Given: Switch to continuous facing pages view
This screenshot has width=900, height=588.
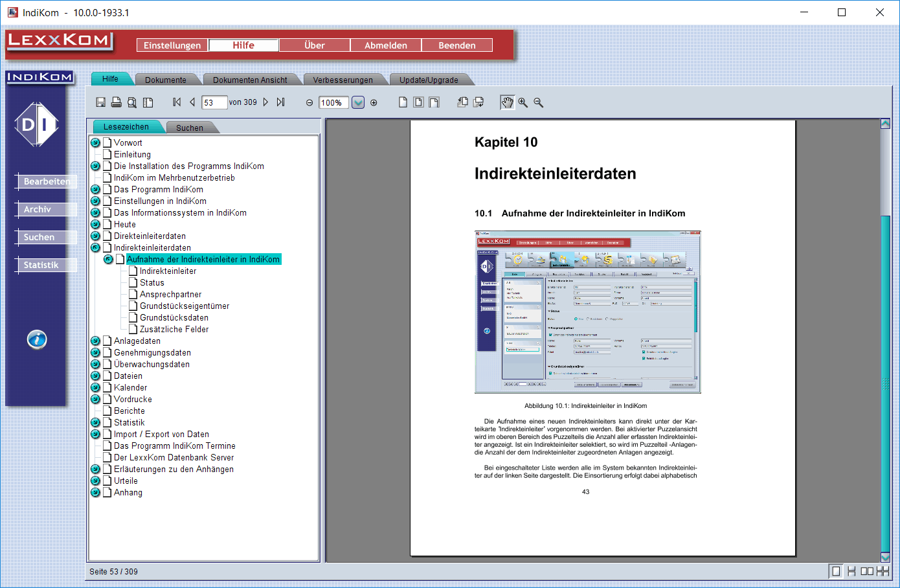Looking at the screenshot, I should tap(883, 571).
